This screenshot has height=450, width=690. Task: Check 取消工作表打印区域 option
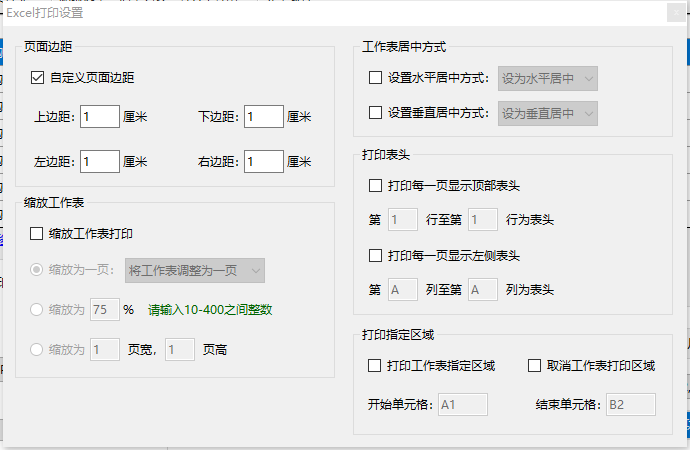[534, 366]
